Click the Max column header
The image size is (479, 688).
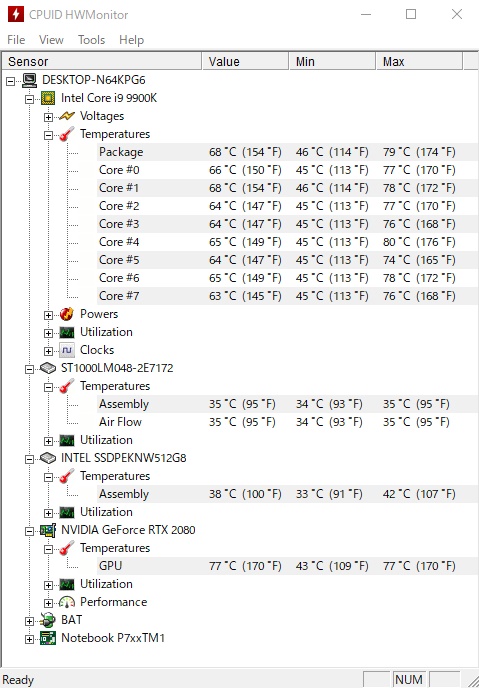click(x=419, y=61)
